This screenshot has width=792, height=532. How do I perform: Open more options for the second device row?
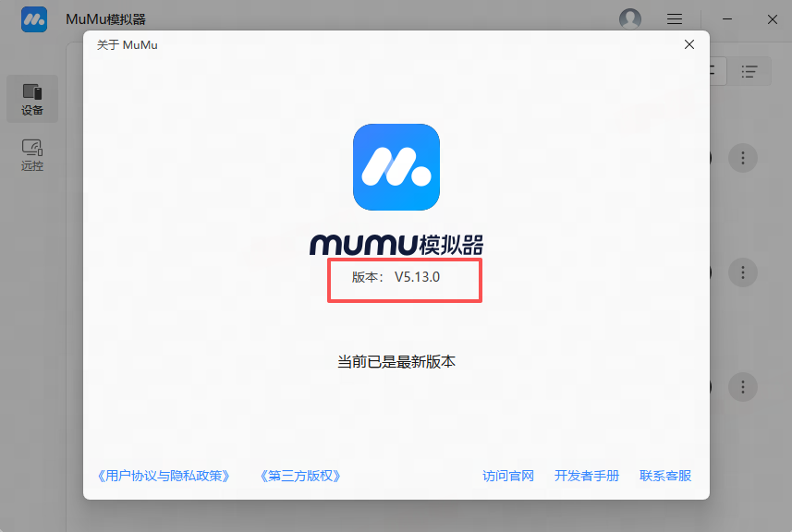[x=742, y=272]
